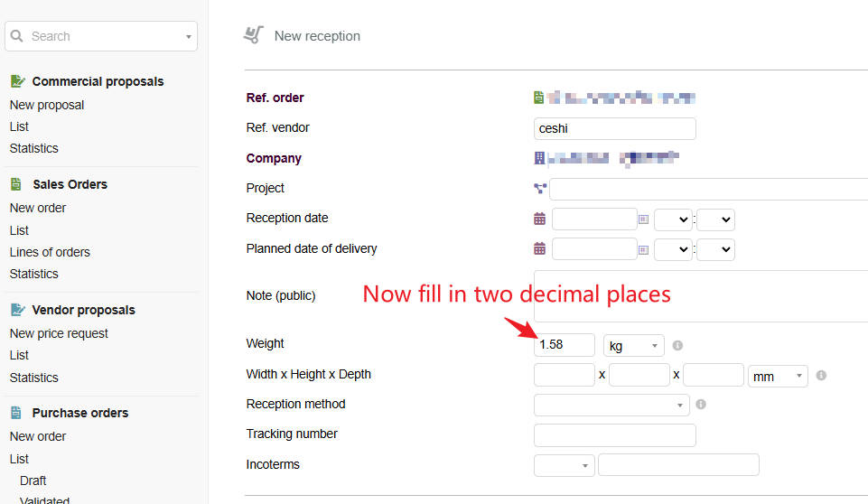Click the Tracking number input field
The width and height of the screenshot is (868, 504).
[x=614, y=435]
